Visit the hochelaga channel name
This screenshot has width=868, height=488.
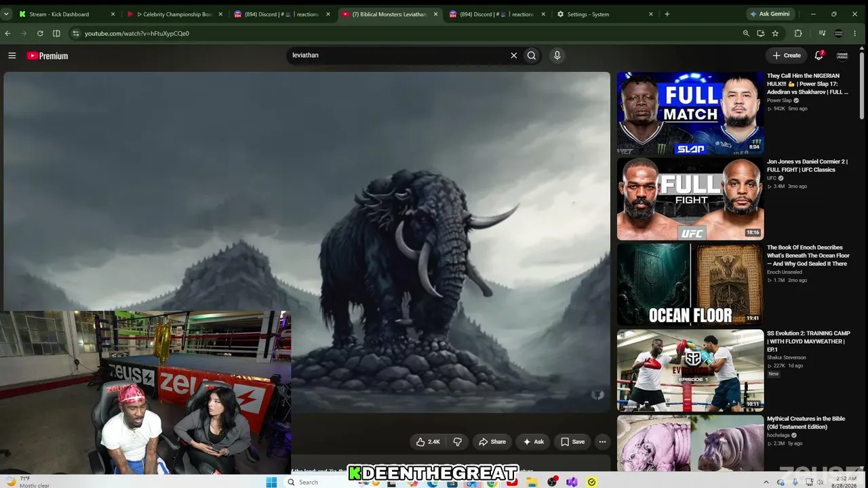point(778,435)
